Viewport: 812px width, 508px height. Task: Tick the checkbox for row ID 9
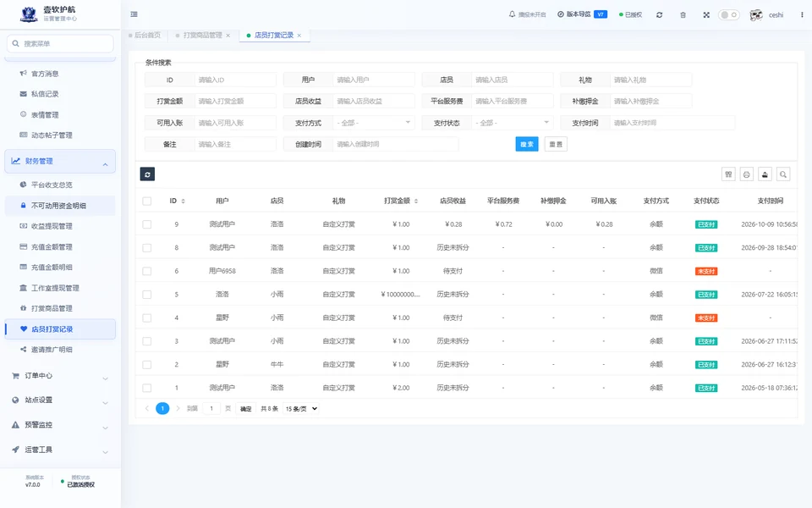[147, 224]
